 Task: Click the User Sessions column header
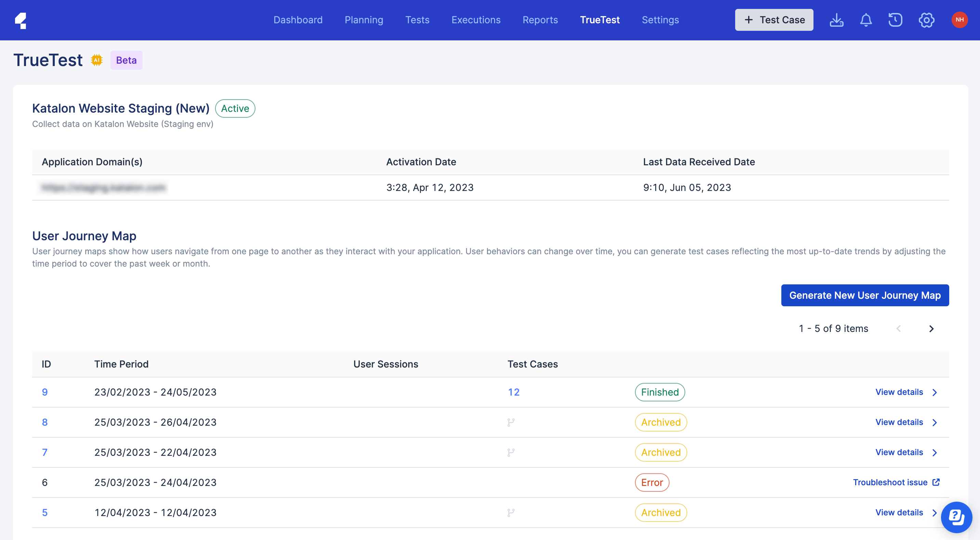(385, 364)
